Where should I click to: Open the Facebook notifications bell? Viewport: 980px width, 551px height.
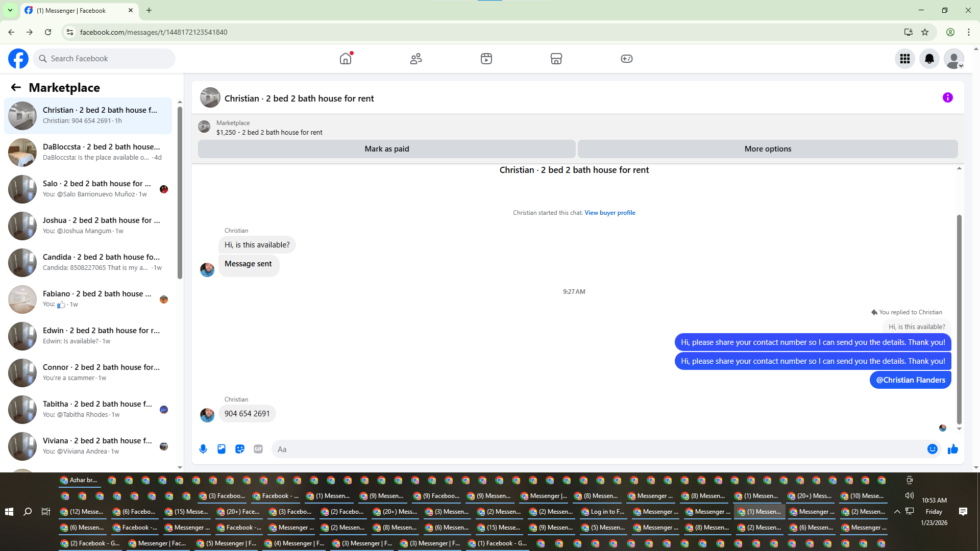[929, 59]
